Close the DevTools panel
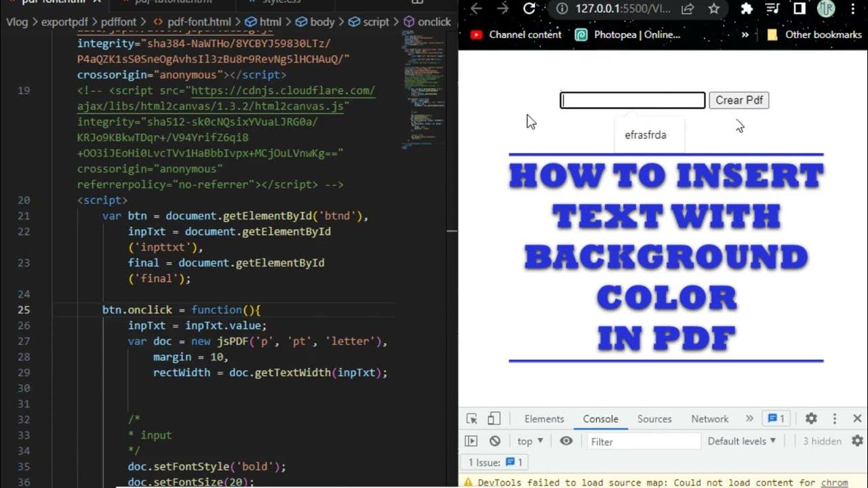This screenshot has width=868, height=488. pos(857,419)
